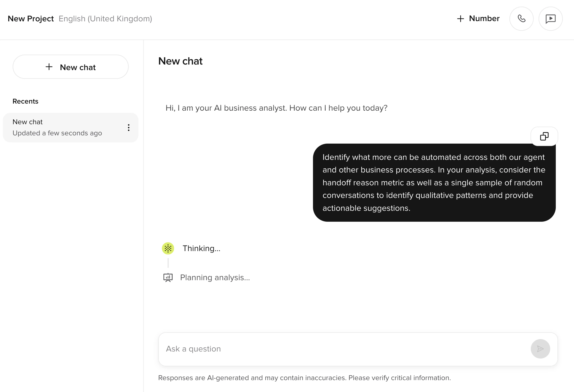
Task: Click the plus icon beside Number
Action: pos(460,19)
